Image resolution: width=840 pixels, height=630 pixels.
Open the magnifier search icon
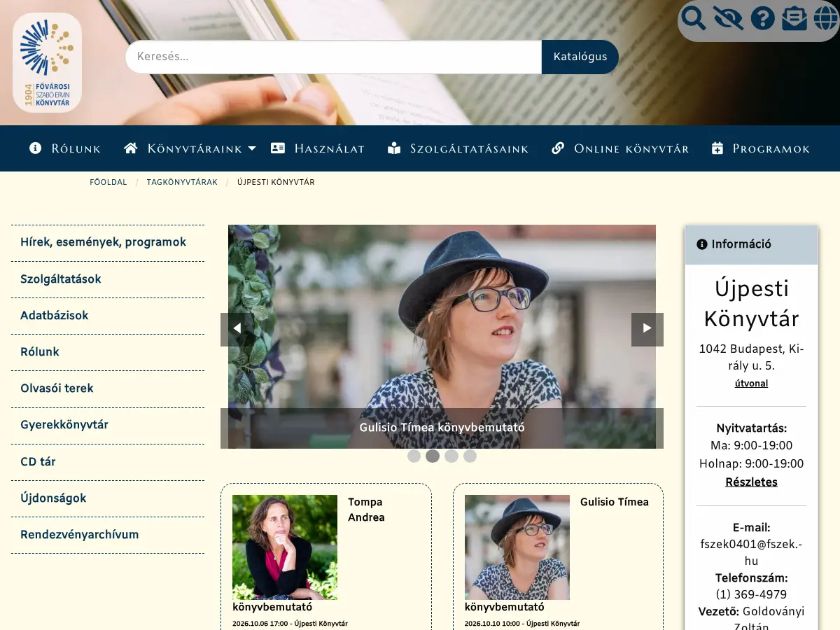point(694,18)
